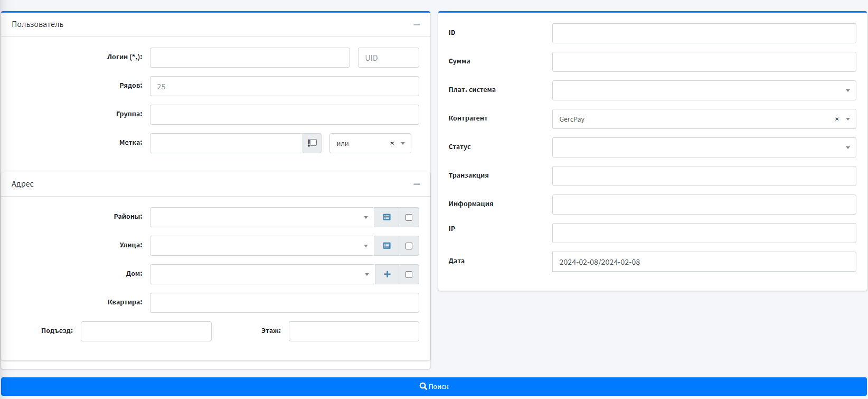Viewport: 868px width, 399px height.
Task: Click the Дата date range field
Action: coord(703,262)
